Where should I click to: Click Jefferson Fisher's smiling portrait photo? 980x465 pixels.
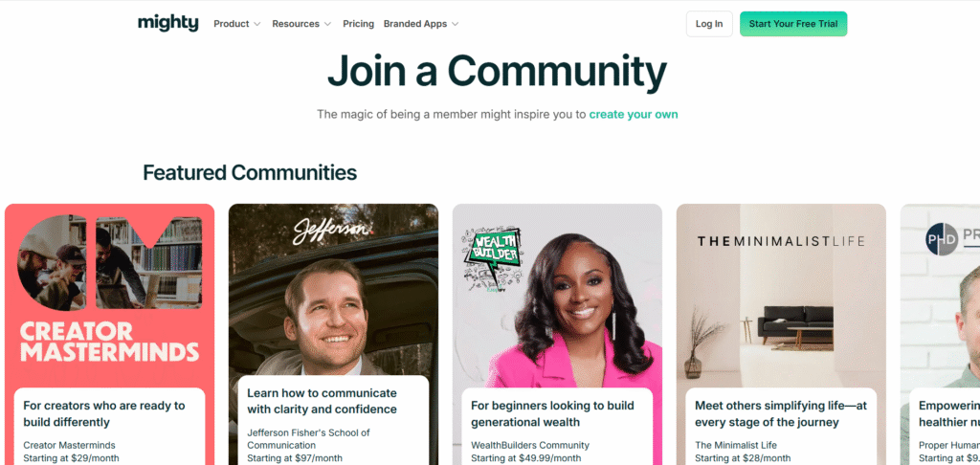[325, 313]
